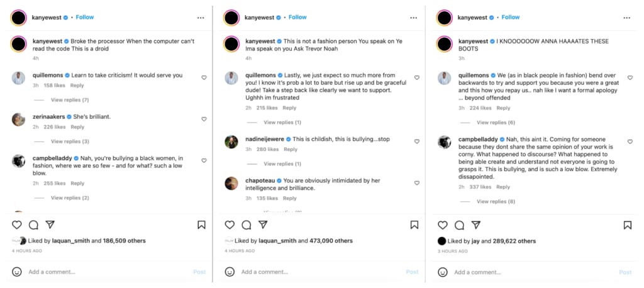The width and height of the screenshot is (644, 288).
Task: Like chapoteau's comment heart
Action: [x=416, y=183]
